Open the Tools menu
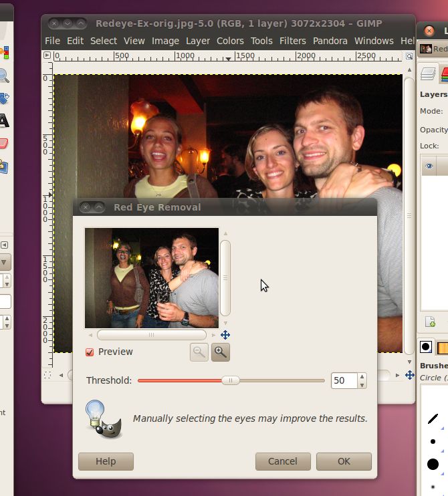The width and height of the screenshot is (448, 496). click(x=261, y=41)
